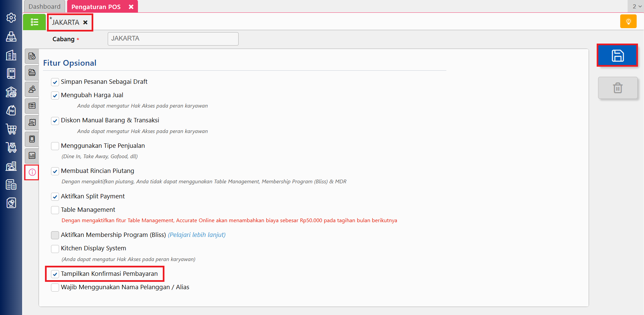This screenshot has width=644, height=315.
Task: Open the shopping cart module in sidebar
Action: point(11,129)
